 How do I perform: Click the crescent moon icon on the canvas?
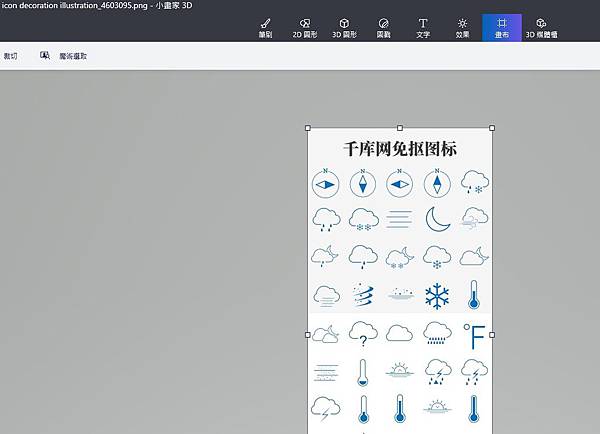point(438,219)
